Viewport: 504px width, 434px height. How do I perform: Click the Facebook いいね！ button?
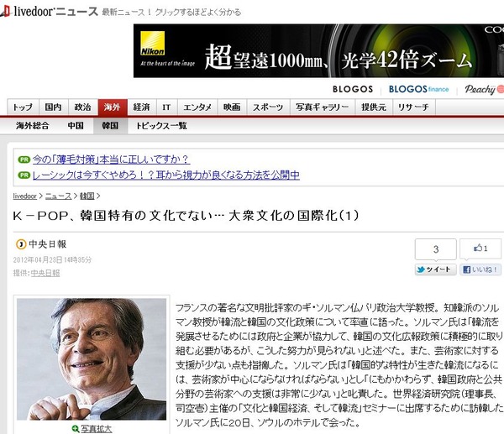[x=480, y=269]
